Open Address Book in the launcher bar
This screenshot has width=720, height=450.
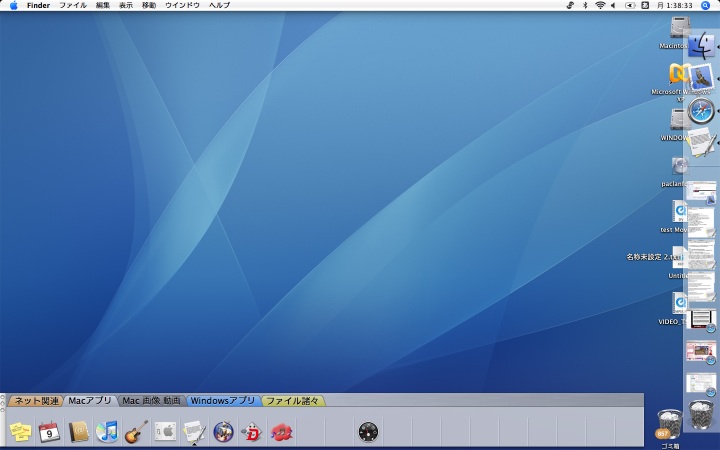(x=79, y=432)
